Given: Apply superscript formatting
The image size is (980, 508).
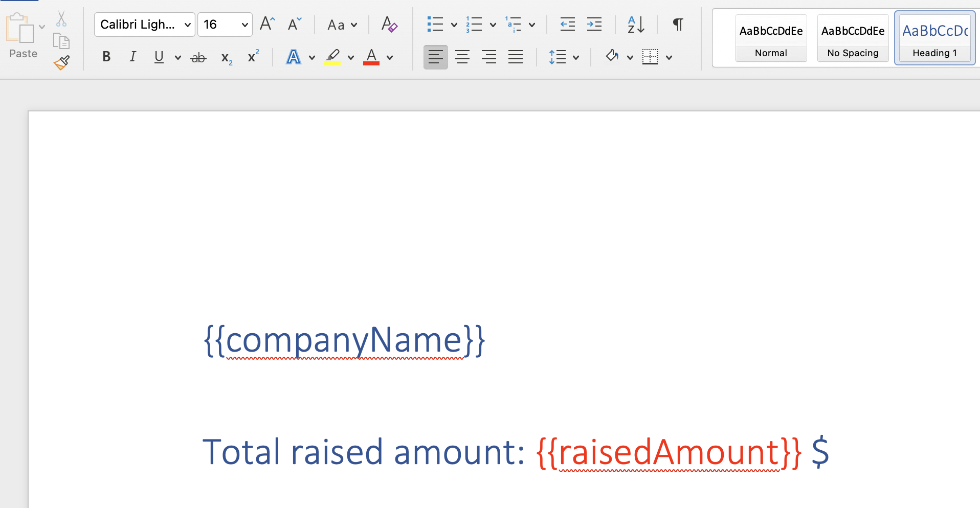Looking at the screenshot, I should tap(253, 57).
